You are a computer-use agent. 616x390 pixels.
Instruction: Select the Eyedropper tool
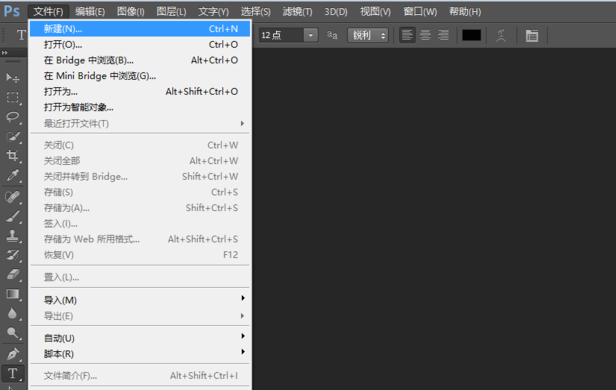[x=13, y=175]
